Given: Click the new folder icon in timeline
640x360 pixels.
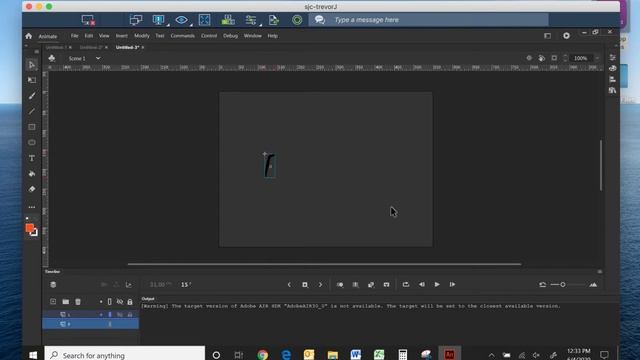Looking at the screenshot, I should click(66, 302).
